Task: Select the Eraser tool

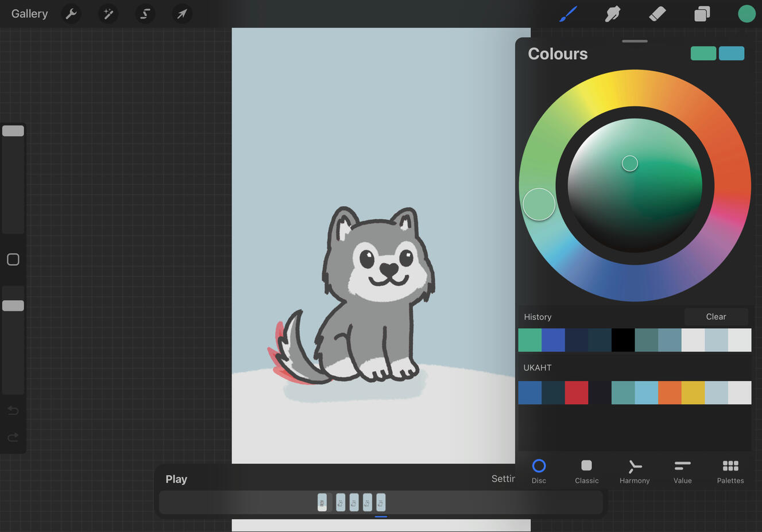Action: point(657,14)
